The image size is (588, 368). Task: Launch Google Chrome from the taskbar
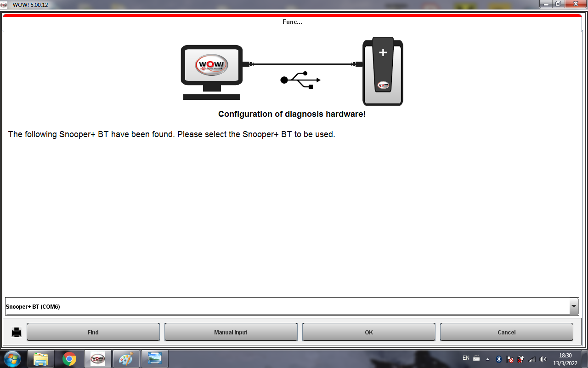point(69,359)
